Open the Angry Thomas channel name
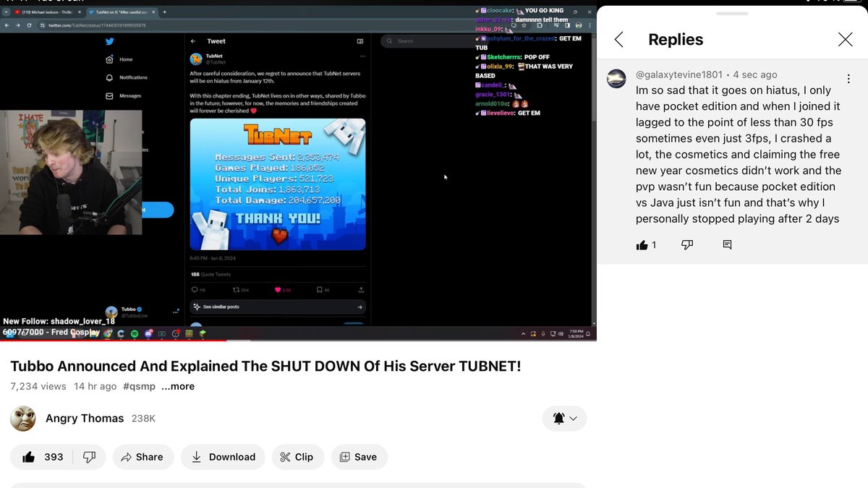This screenshot has width=868, height=488. (85, 419)
